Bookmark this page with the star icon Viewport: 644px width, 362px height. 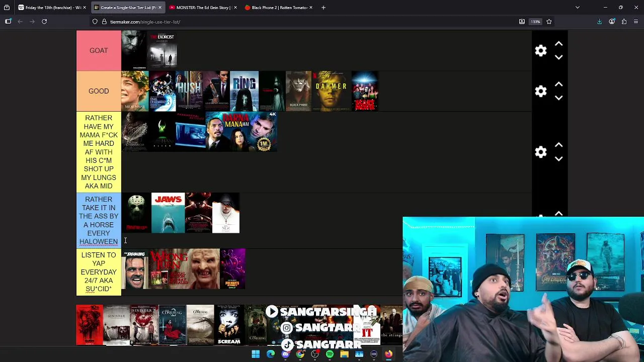[x=549, y=22]
